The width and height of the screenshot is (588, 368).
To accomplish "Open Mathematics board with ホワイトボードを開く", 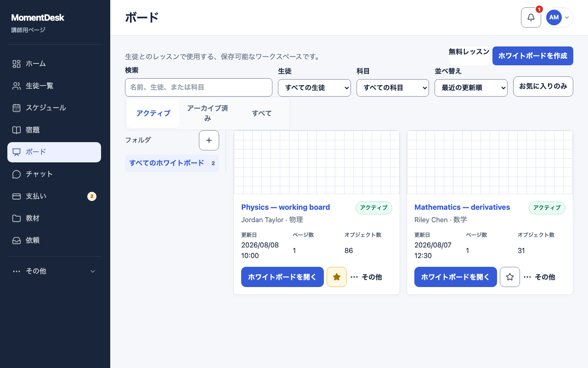I will (456, 277).
